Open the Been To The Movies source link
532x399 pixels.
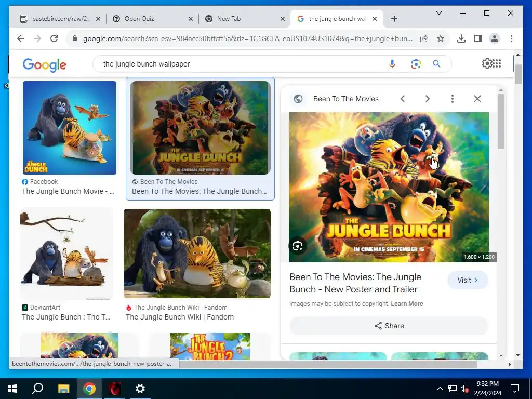tap(345, 99)
